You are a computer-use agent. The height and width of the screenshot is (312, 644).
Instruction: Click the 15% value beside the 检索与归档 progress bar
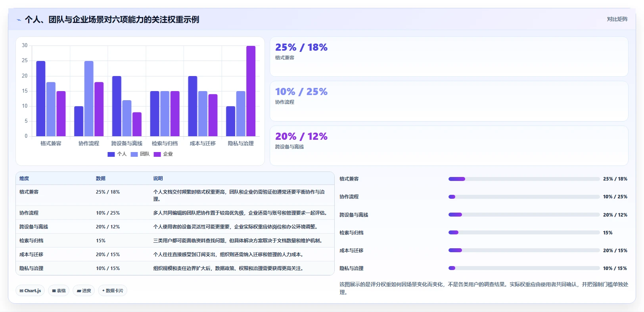[608, 233]
